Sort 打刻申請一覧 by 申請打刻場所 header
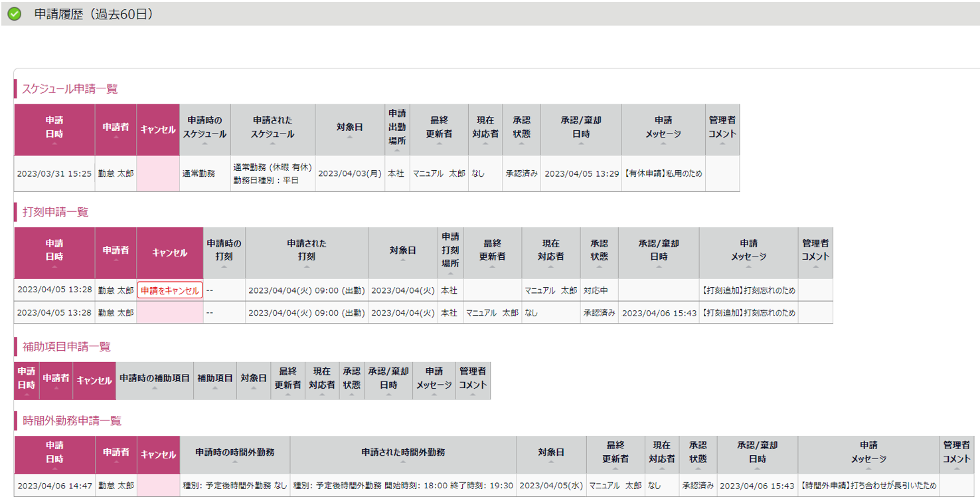The width and height of the screenshot is (980, 497). [x=450, y=253]
